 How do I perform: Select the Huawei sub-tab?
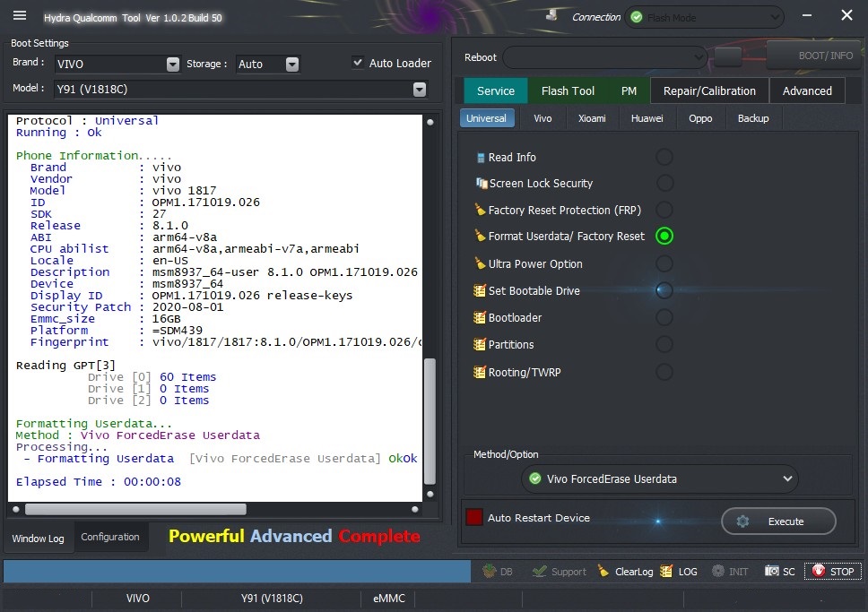pyautogui.click(x=647, y=118)
